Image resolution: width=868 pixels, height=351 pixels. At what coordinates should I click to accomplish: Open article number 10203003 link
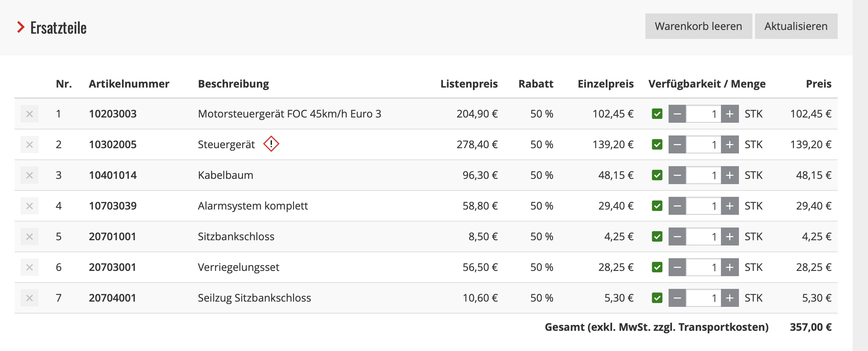(113, 114)
